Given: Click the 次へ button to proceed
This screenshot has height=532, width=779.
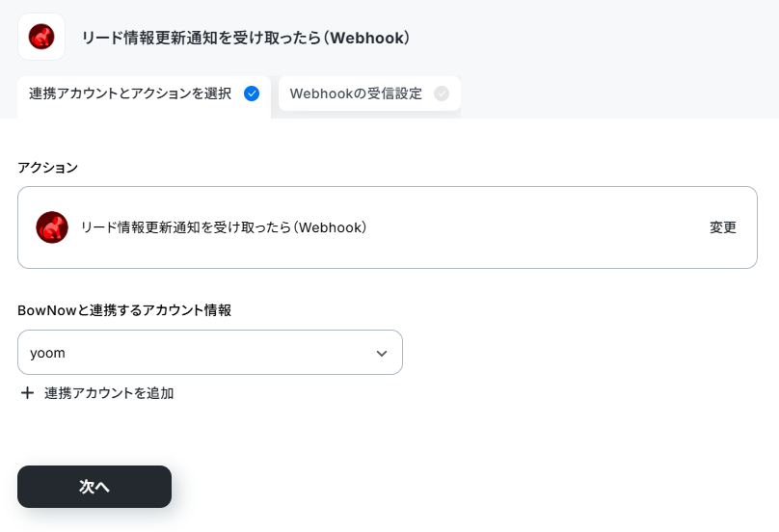Looking at the screenshot, I should click(94, 487).
